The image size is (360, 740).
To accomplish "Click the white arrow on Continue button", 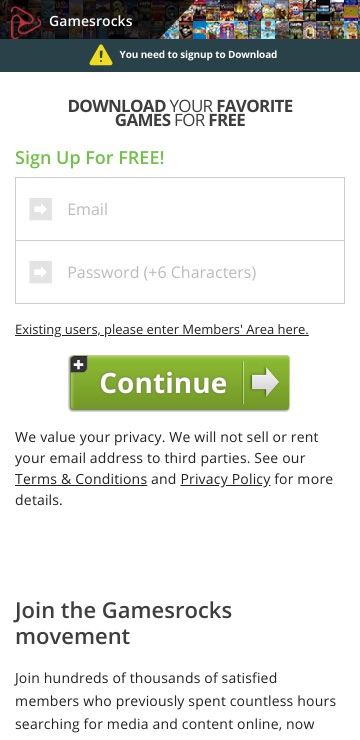I will point(265,382).
